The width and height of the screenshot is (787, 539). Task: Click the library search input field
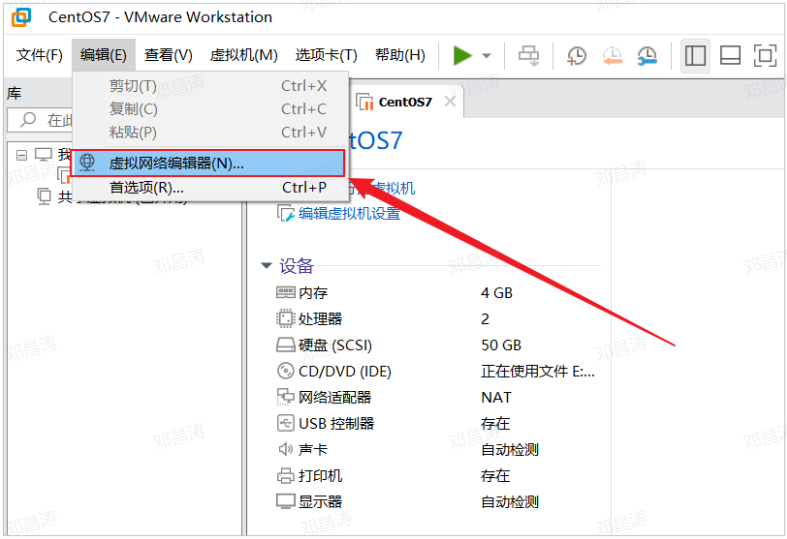tap(58, 121)
